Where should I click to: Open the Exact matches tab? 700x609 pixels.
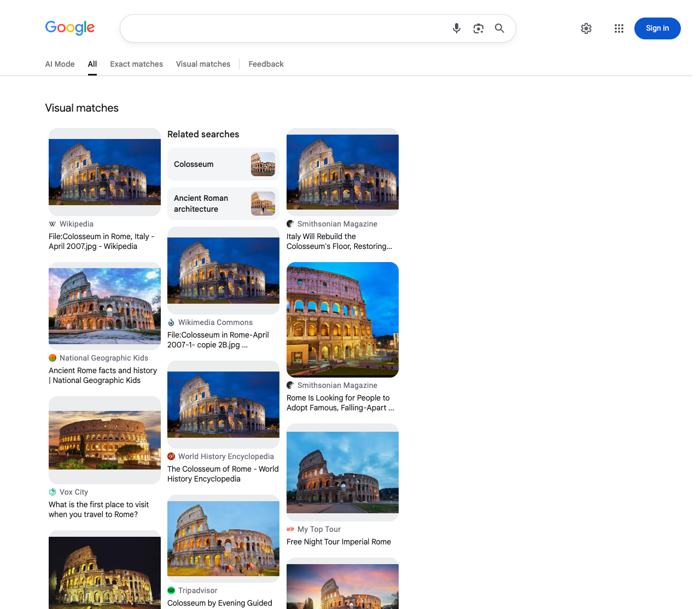tap(136, 64)
